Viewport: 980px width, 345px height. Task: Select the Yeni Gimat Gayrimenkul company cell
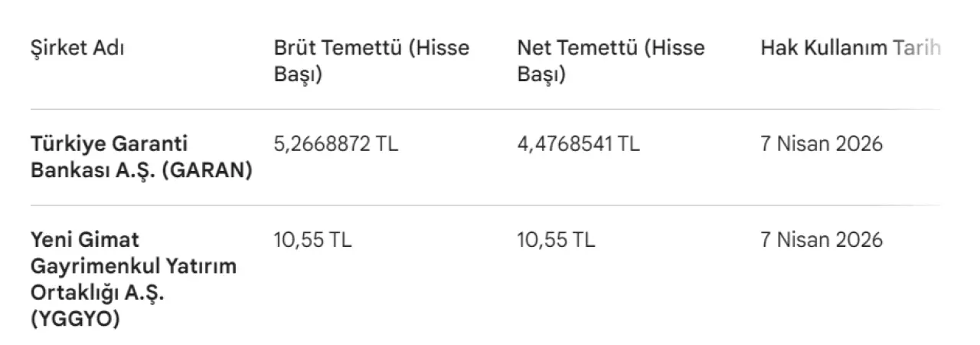pos(133,280)
